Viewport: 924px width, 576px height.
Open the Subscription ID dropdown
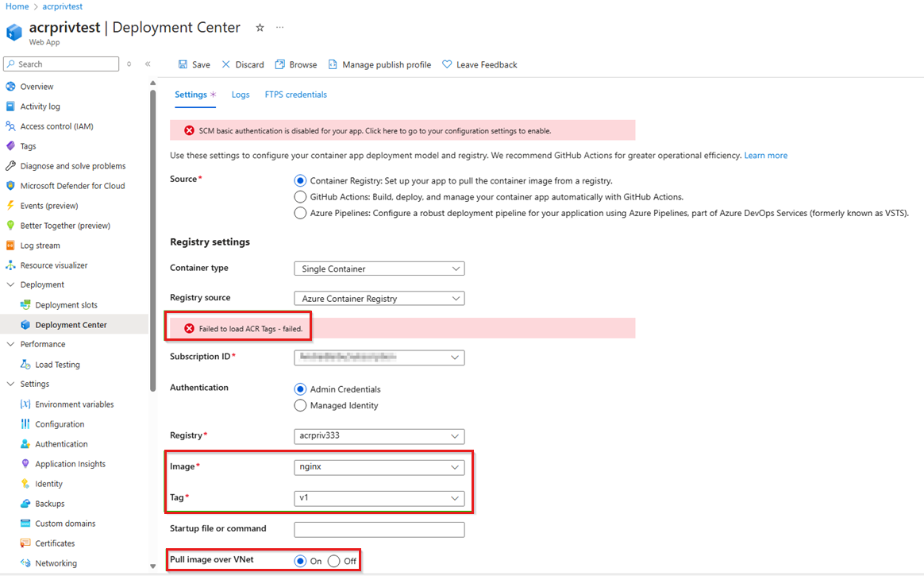pyautogui.click(x=379, y=358)
